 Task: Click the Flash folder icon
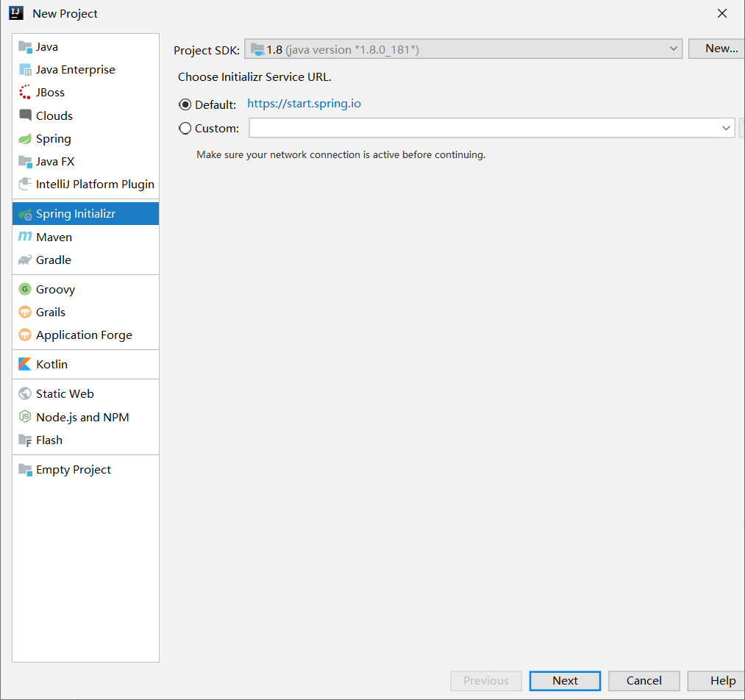tap(25, 440)
